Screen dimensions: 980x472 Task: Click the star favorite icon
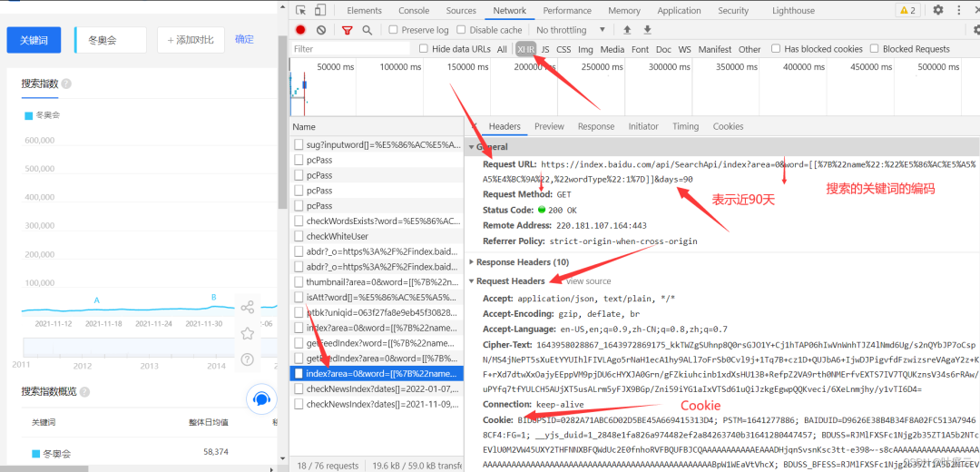pos(248,333)
